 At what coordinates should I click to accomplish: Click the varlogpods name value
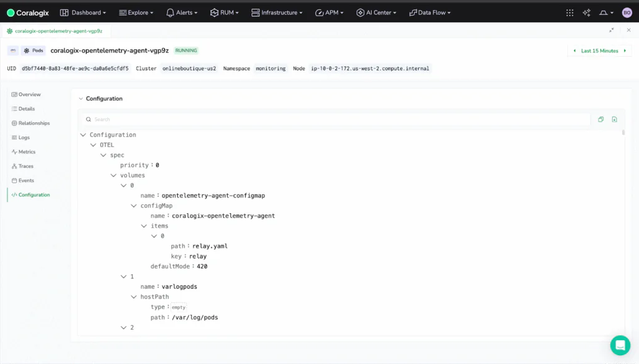[x=179, y=287]
